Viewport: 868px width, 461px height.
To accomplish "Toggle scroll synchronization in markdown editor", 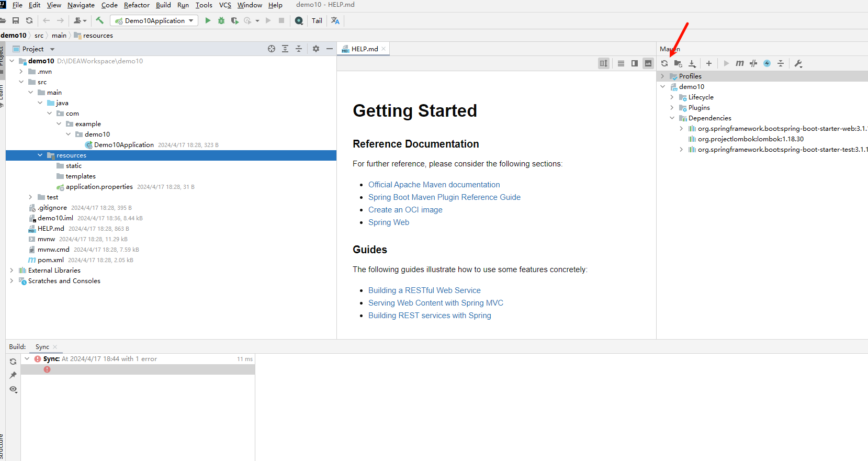I will 604,63.
